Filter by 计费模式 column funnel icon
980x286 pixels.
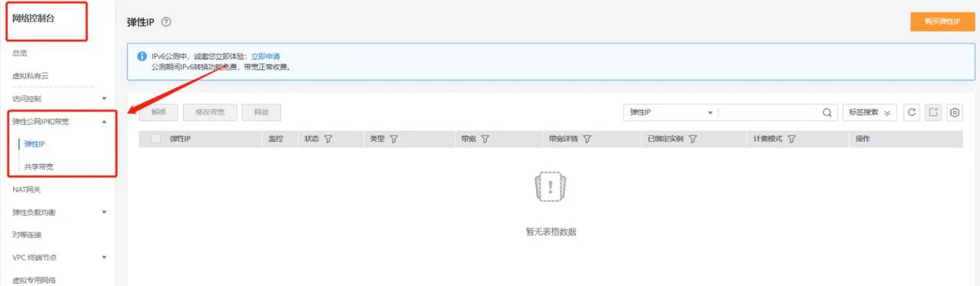(x=792, y=140)
